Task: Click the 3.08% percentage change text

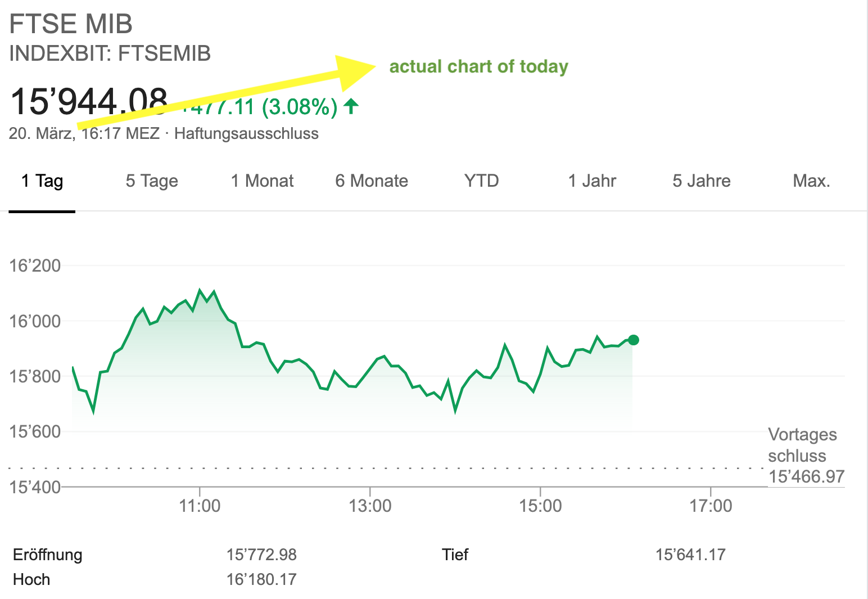Action: pos(300,106)
